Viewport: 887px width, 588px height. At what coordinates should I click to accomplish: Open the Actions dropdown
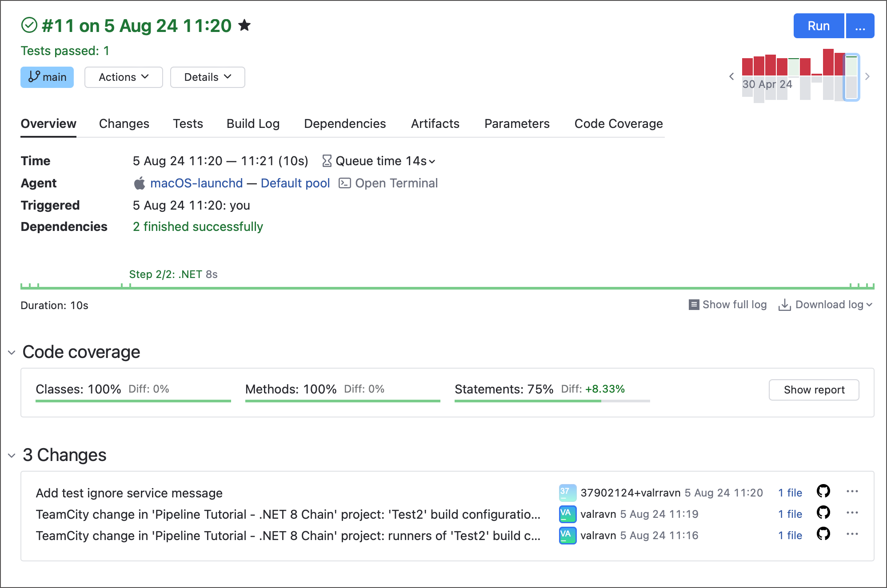tap(123, 77)
